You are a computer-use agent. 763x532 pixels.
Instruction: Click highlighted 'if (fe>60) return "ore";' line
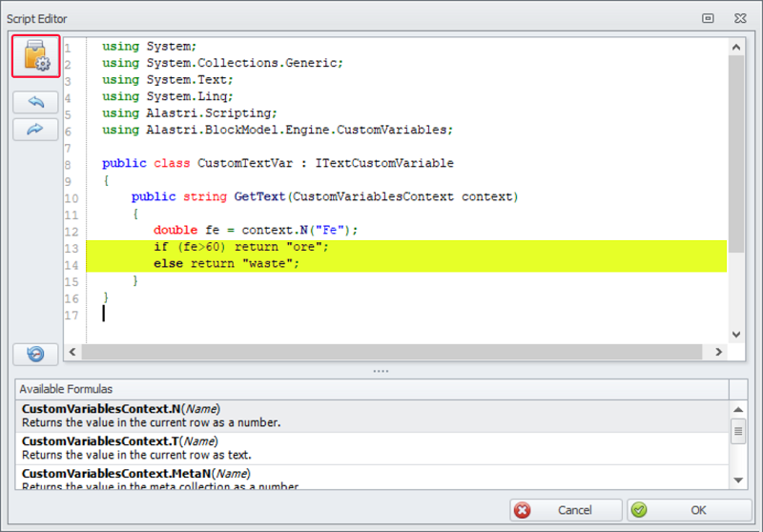[x=241, y=247]
